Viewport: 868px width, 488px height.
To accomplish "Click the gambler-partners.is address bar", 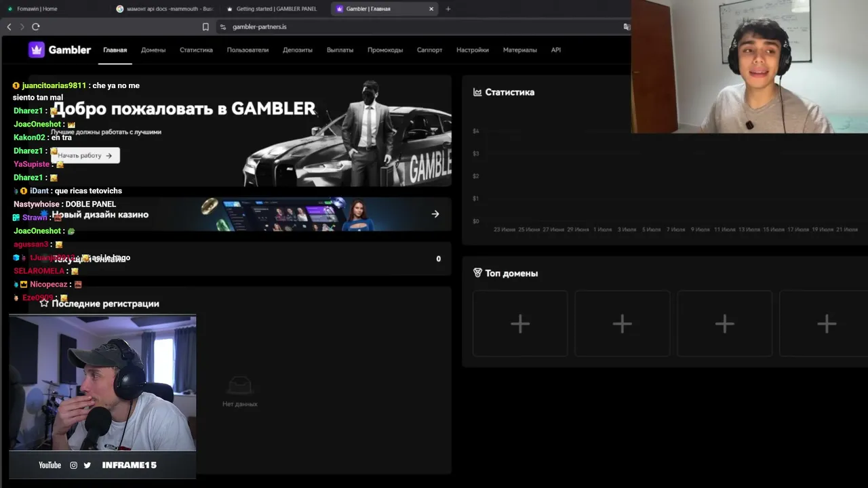I will [420, 26].
